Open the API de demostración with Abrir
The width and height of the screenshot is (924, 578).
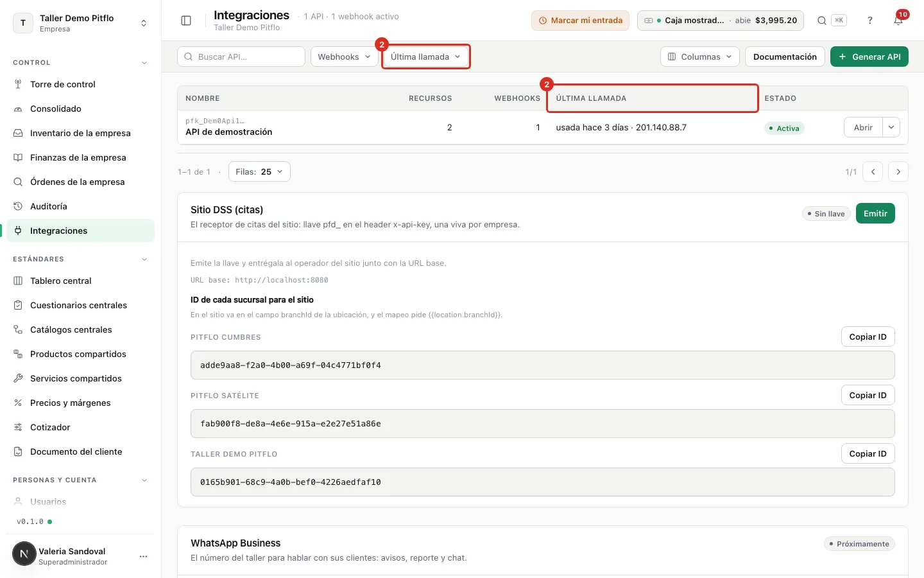pyautogui.click(x=863, y=127)
